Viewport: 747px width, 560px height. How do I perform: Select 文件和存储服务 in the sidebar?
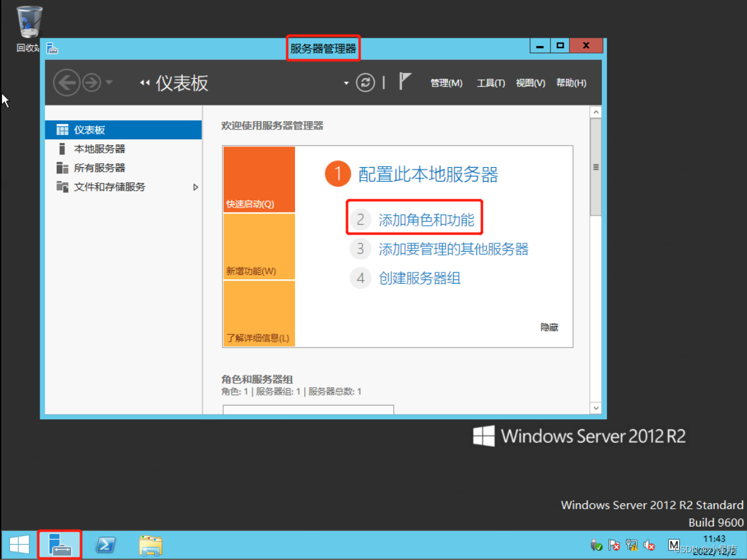[x=124, y=187]
